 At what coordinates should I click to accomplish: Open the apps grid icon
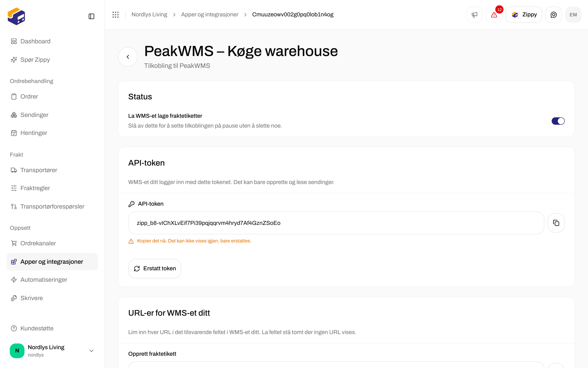(x=116, y=15)
